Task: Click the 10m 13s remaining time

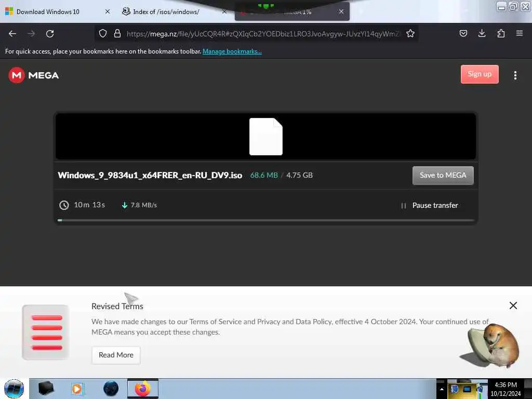Action: [89, 205]
